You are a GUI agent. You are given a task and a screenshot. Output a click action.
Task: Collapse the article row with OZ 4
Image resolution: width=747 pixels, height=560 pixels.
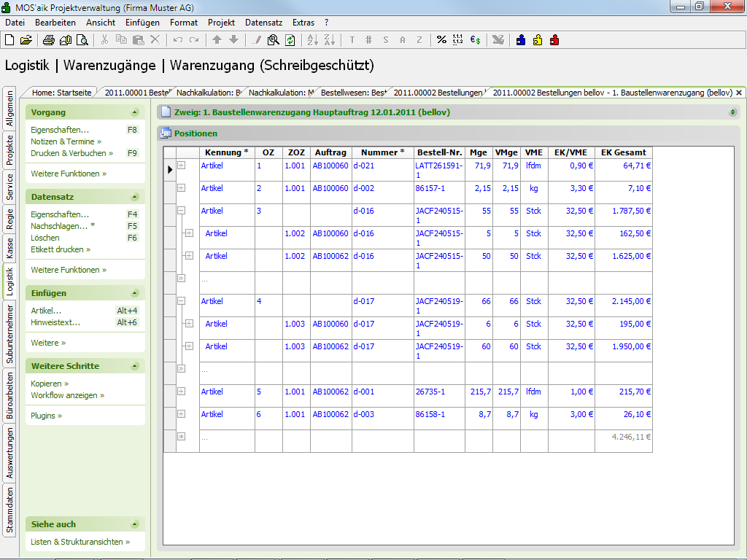point(181,301)
